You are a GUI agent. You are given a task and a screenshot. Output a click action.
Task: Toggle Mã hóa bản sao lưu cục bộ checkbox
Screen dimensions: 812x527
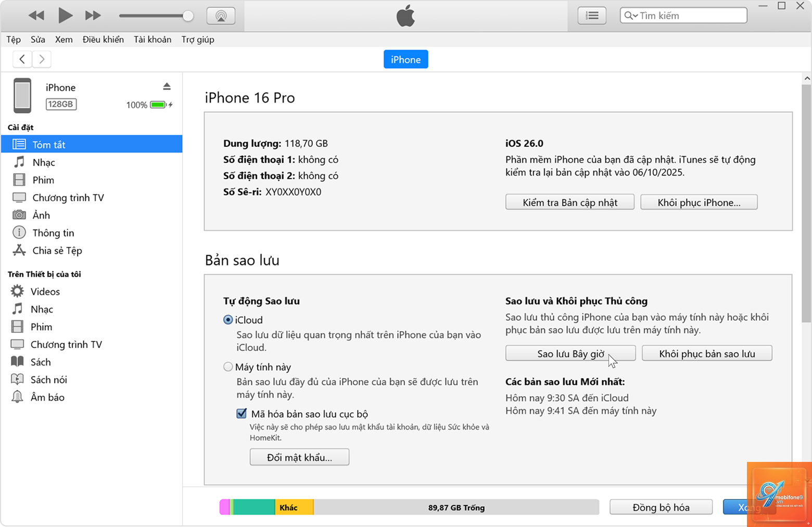point(242,413)
